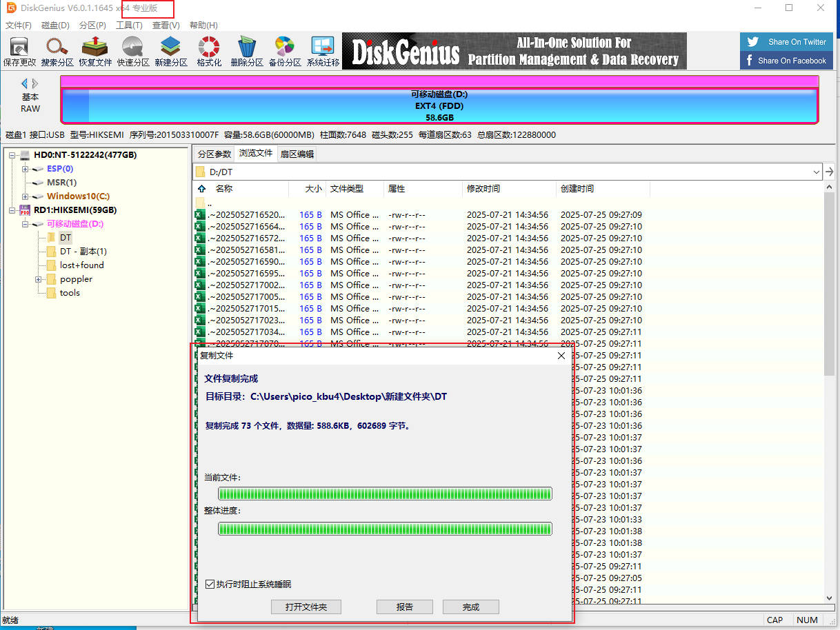Click the 整体进度 progress bar
This screenshot has width=840, height=630.
pos(385,529)
